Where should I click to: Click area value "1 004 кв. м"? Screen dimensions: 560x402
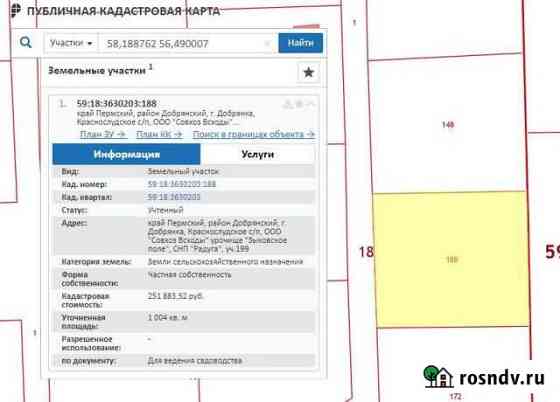coord(168,317)
